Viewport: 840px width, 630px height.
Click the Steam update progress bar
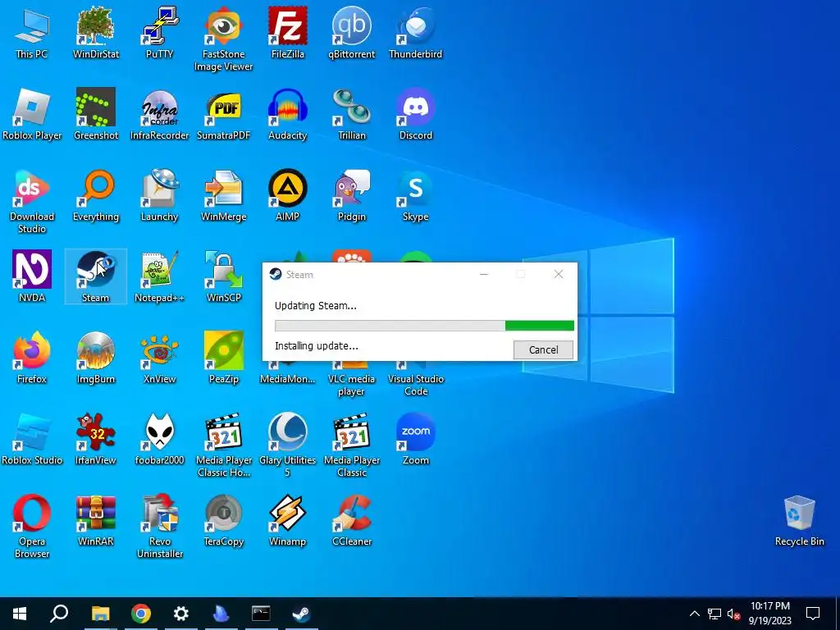[x=424, y=326]
